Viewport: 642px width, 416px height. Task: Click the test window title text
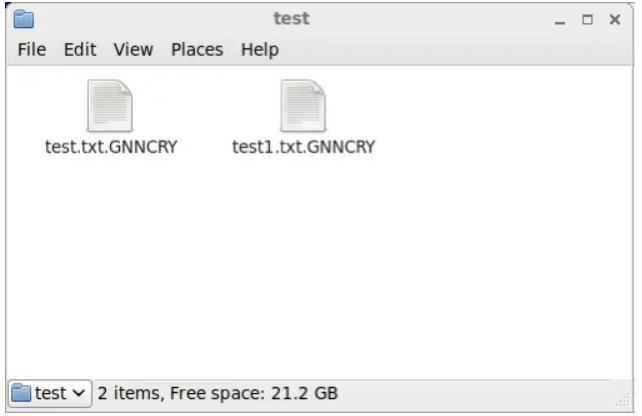[292, 18]
